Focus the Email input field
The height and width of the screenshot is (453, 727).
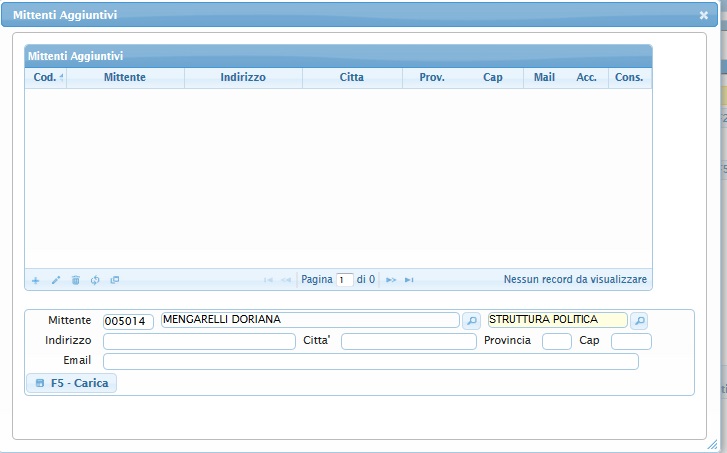pos(370,361)
